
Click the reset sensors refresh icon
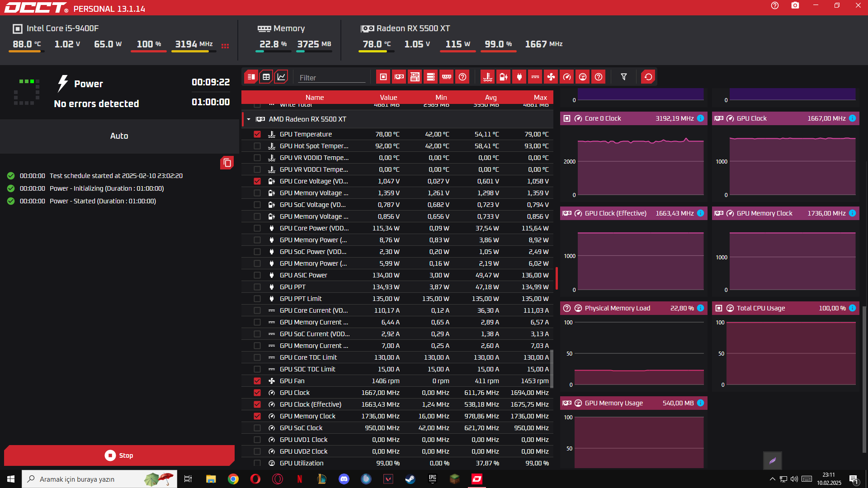[x=648, y=77]
